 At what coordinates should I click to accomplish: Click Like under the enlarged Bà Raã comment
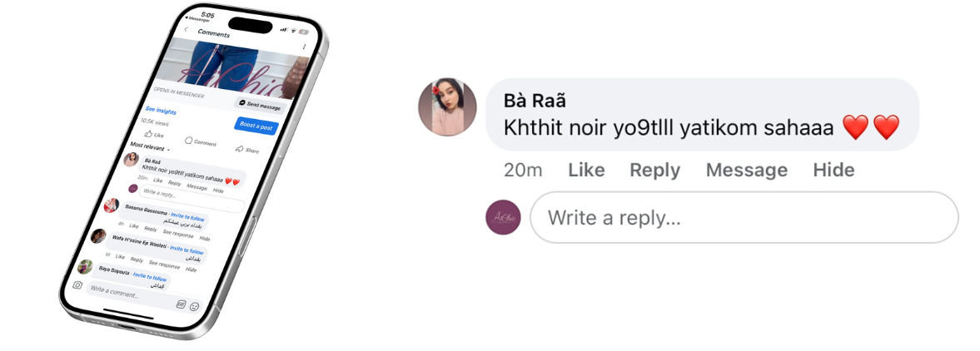(x=586, y=170)
